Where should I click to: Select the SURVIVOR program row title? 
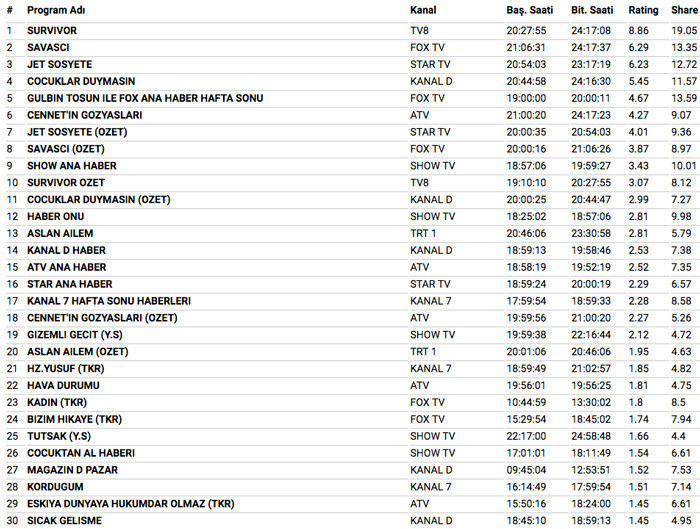pyautogui.click(x=52, y=31)
